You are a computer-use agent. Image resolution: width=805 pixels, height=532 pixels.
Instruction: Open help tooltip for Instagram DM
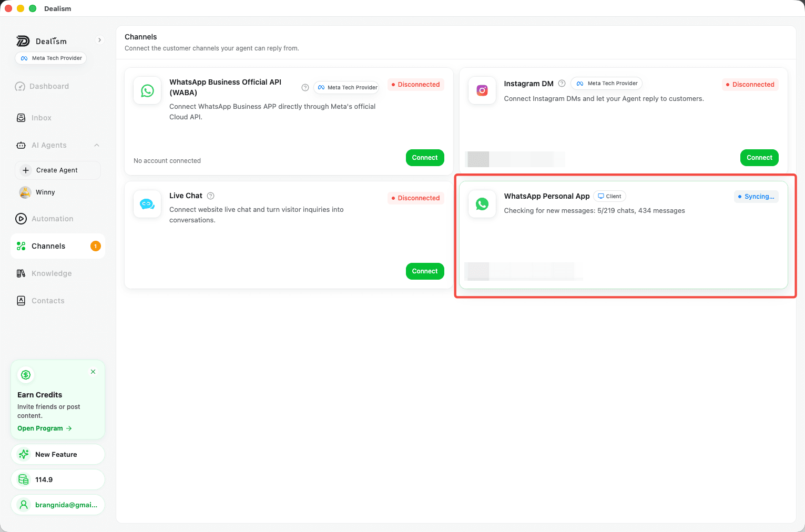tap(562, 84)
